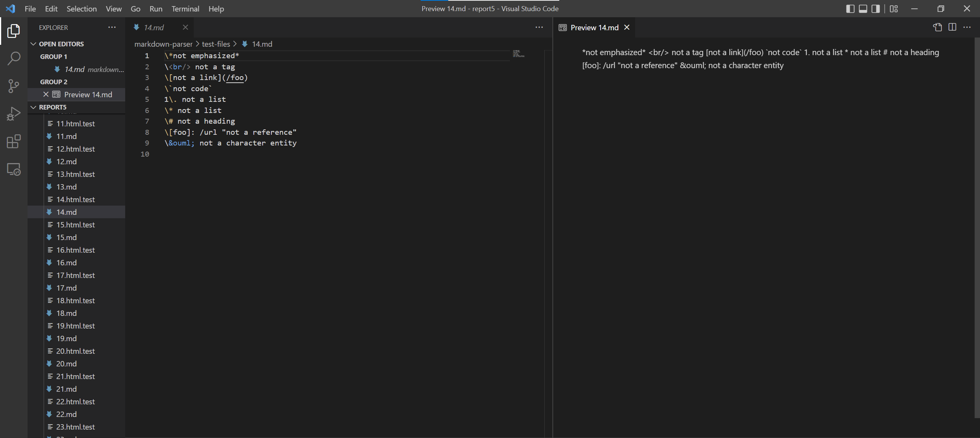Open the Remote Explorer view
Viewport: 980px width, 438px height.
14,169
